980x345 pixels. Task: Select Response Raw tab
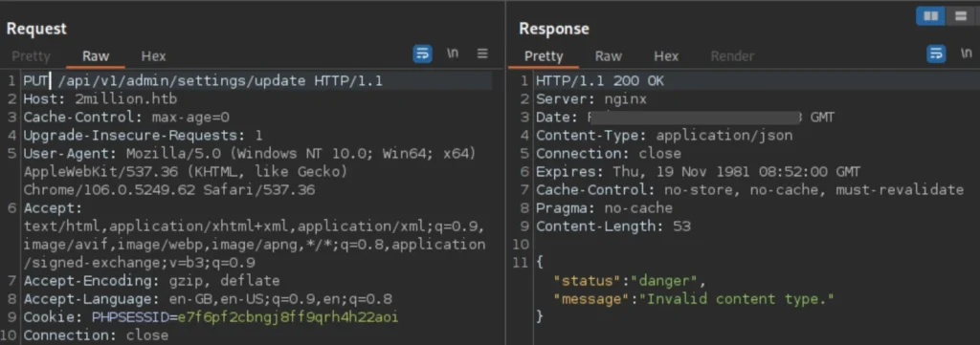(608, 56)
